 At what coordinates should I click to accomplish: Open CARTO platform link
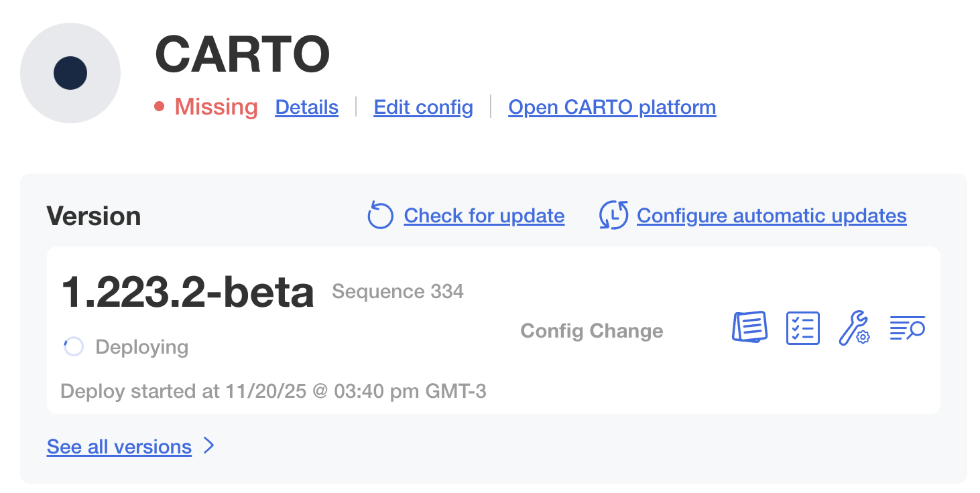[612, 107]
